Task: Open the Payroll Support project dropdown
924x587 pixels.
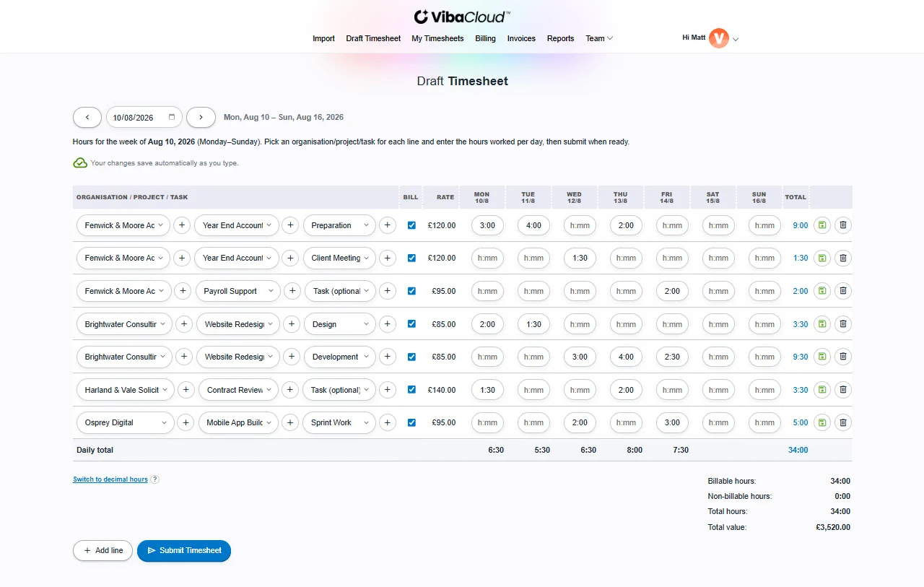Action: 238,291
